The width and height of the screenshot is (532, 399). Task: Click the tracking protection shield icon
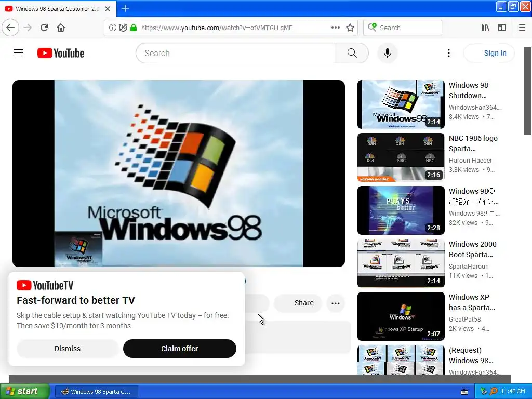123,28
